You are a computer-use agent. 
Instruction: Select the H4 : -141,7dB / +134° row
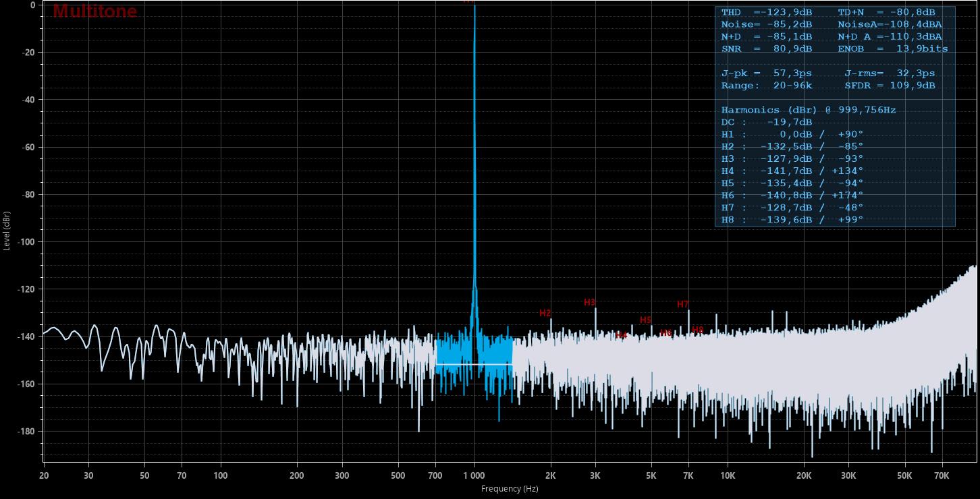(792, 171)
